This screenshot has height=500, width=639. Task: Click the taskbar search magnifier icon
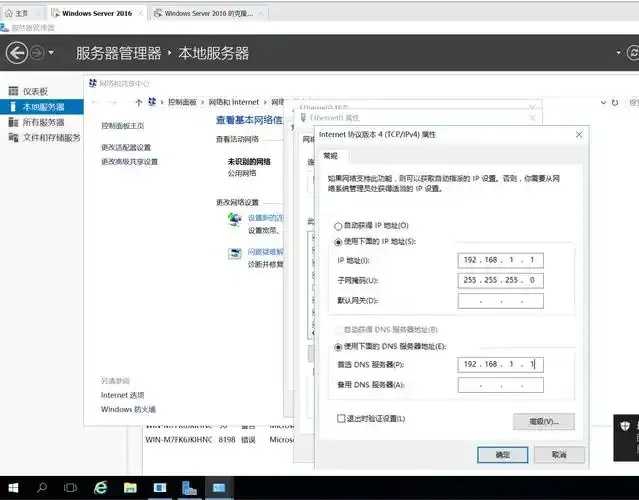click(x=42, y=488)
